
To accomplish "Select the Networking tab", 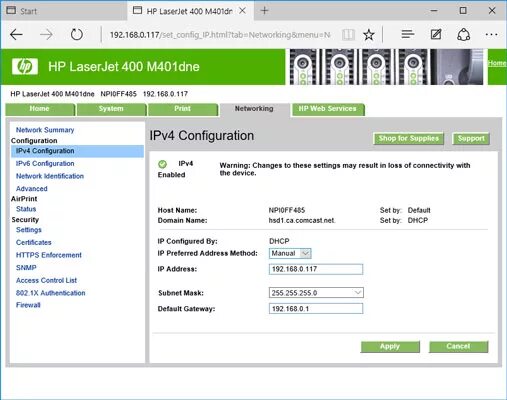I will coord(254,109).
